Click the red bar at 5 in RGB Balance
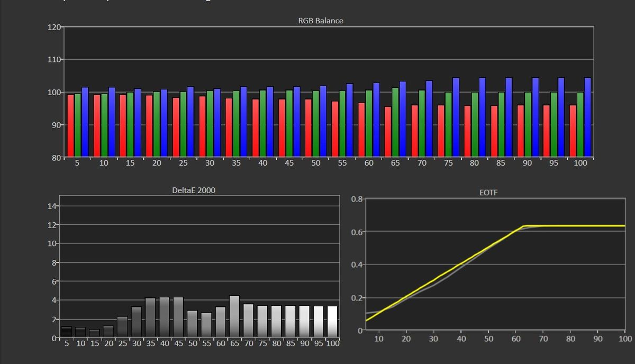Screen dimensions: 635x364 [70, 126]
